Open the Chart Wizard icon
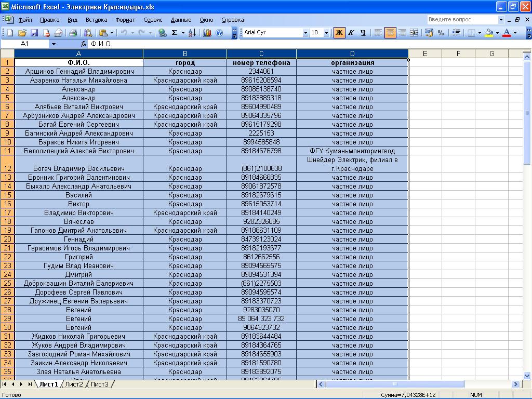Screen dimensions: 532x399 207,33
